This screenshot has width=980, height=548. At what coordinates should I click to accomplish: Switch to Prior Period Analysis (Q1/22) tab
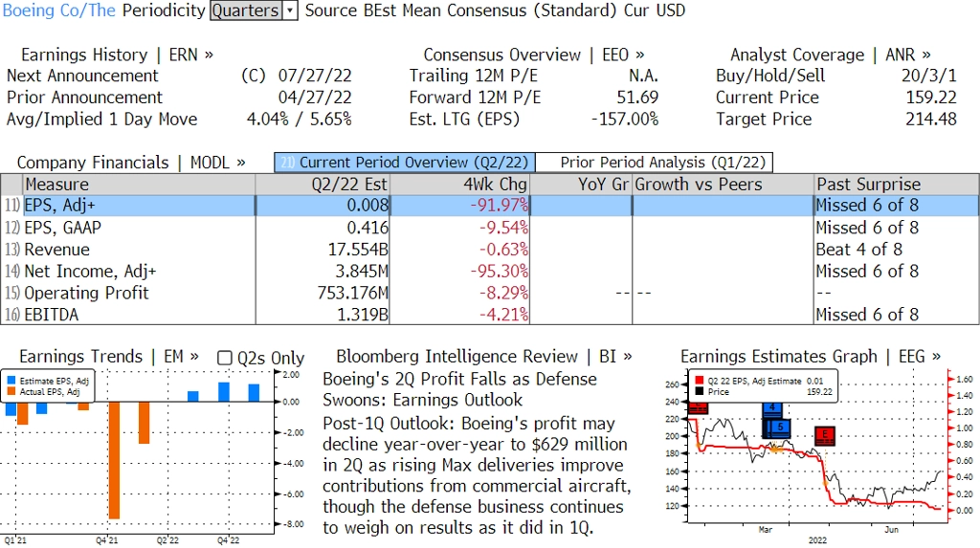point(655,163)
